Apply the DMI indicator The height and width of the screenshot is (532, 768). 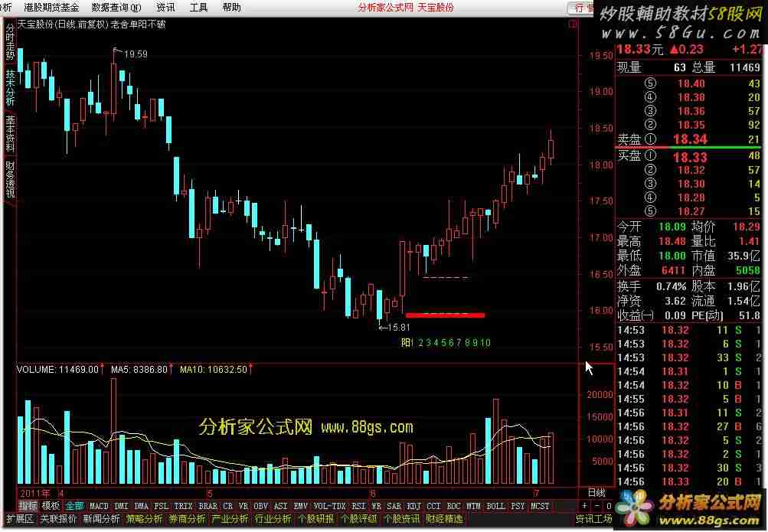coord(121,506)
